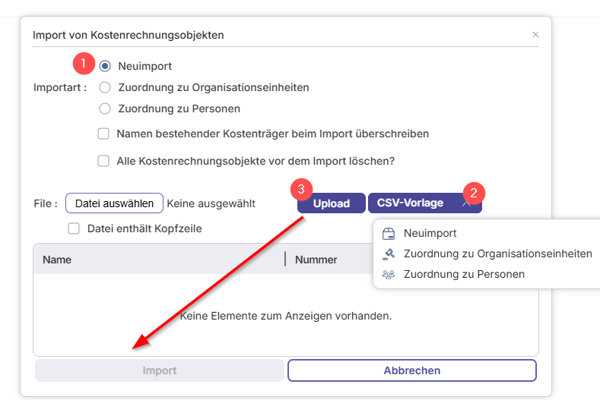Check Alle Kostenrechnungsobjekte vor dem Import löschen
Viewport: 600px width, 400px height.
click(x=103, y=160)
